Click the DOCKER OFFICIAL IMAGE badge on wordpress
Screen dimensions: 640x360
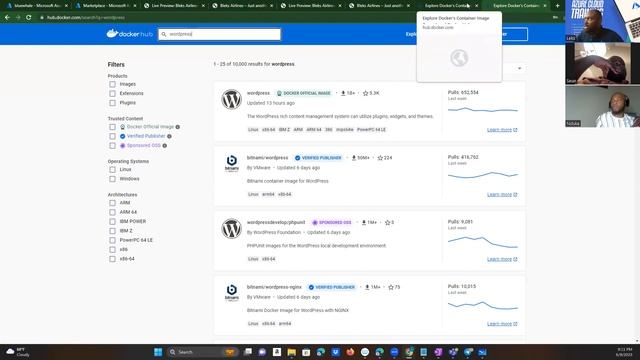click(304, 93)
